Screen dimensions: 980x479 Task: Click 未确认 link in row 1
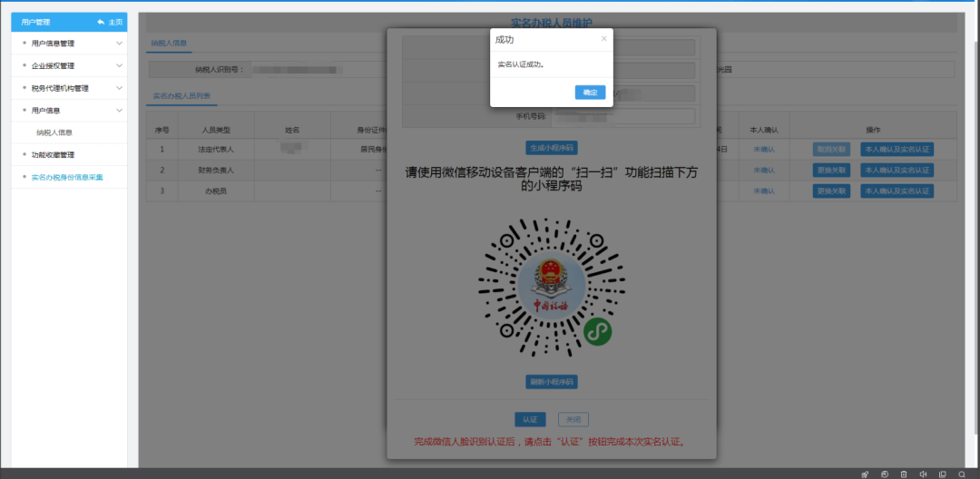tap(764, 150)
